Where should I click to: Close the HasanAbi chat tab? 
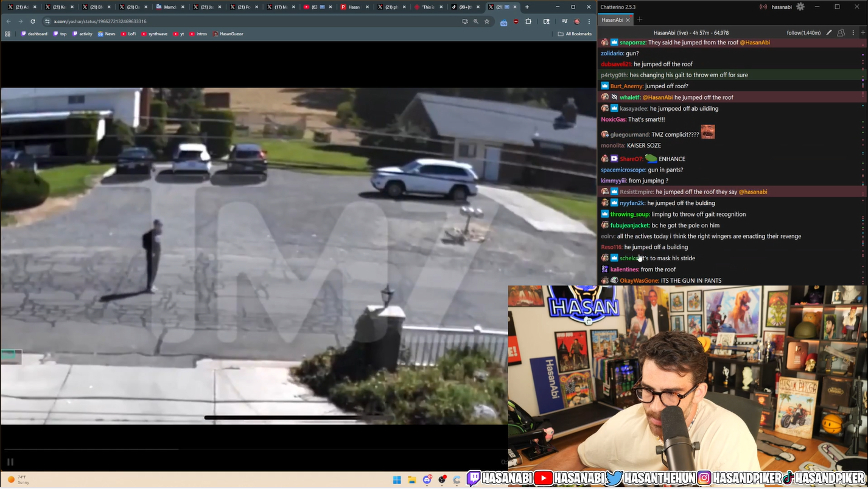tap(628, 20)
